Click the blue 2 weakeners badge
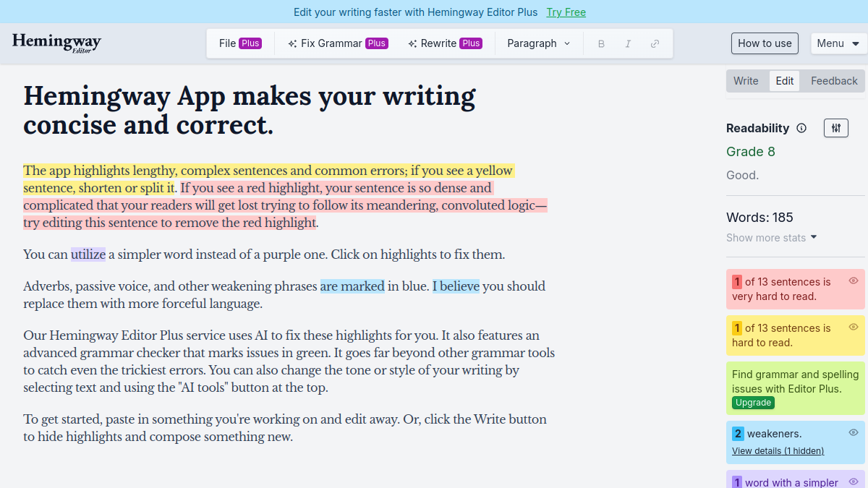This screenshot has width=868, height=488. (x=738, y=434)
